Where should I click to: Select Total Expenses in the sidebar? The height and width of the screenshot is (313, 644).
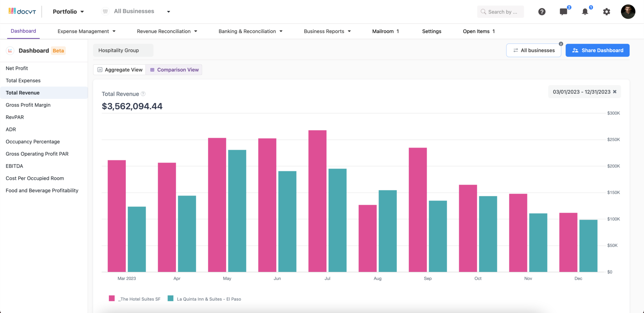(44, 81)
